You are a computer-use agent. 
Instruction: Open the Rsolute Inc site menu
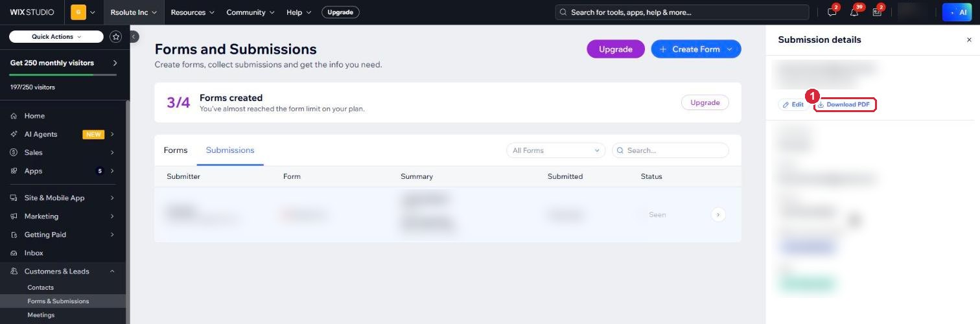click(x=134, y=12)
